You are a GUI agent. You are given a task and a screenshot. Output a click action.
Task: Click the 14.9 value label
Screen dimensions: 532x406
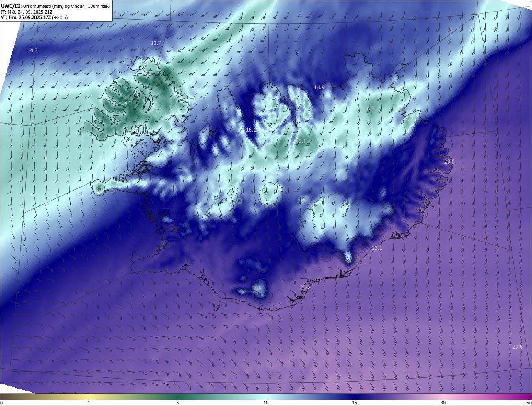tap(319, 87)
